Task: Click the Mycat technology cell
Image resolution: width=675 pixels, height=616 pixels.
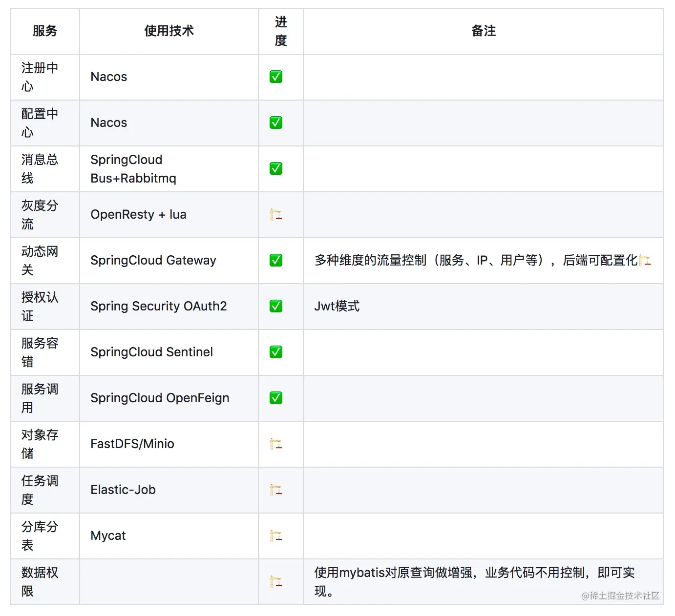Action: click(169, 535)
